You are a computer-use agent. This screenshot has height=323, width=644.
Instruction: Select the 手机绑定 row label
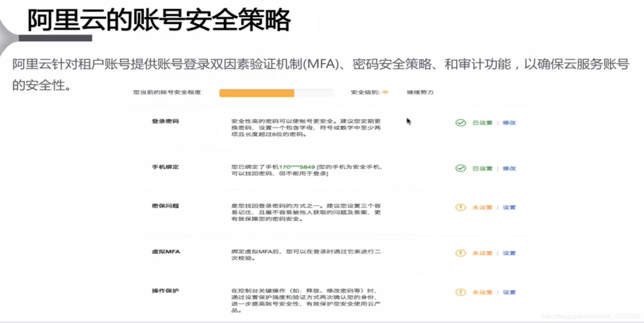[165, 167]
